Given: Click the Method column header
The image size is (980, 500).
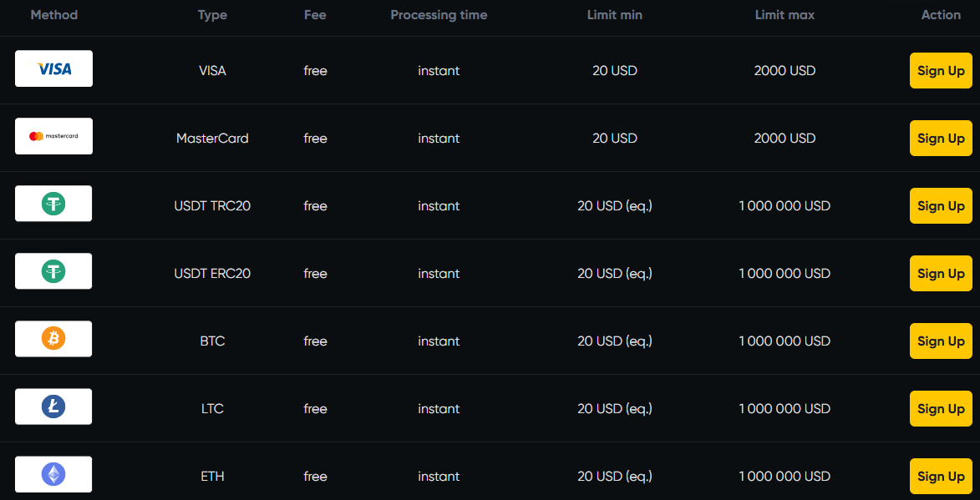Looking at the screenshot, I should (53, 15).
